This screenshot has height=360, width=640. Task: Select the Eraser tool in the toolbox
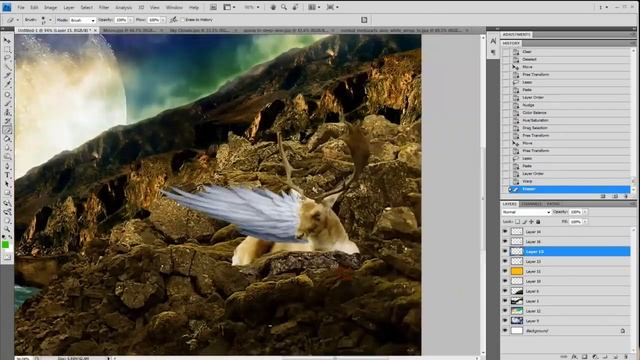click(x=7, y=130)
